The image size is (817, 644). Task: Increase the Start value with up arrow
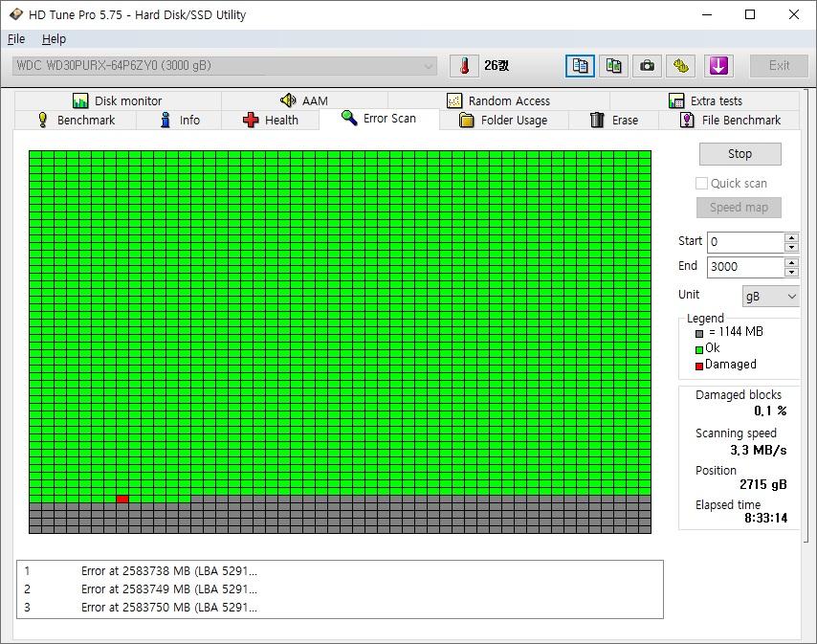point(791,237)
